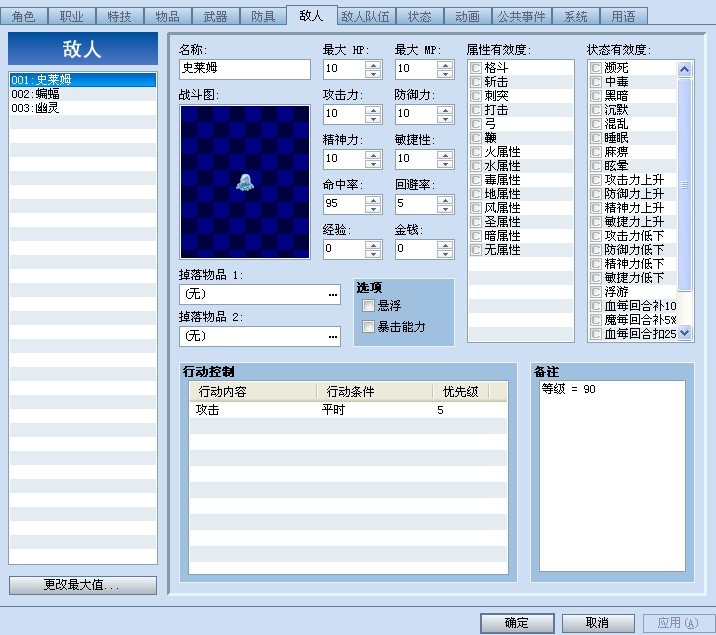The image size is (716, 635).
Task: Enable the 悬浮 option checkbox
Action: tap(369, 305)
